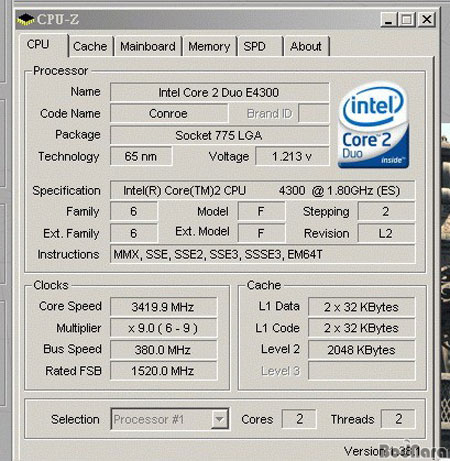
Task: Click the Threads value 2
Action: [x=398, y=419]
